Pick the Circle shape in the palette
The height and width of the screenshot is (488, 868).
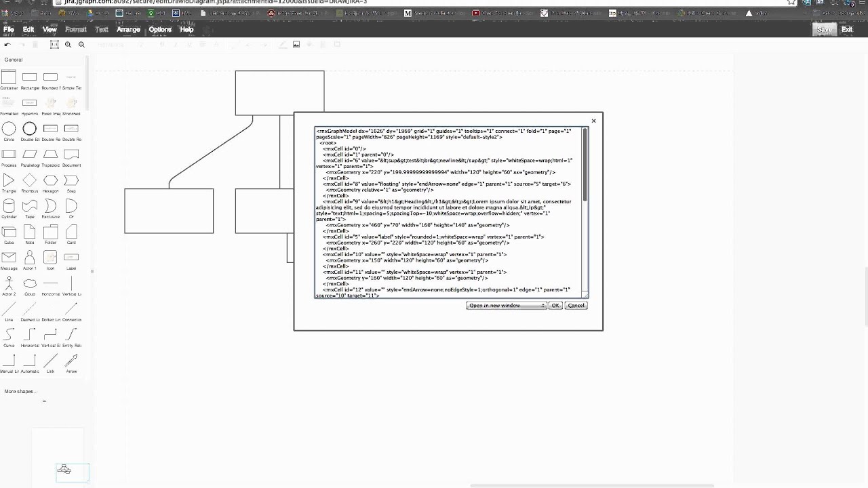click(x=9, y=129)
